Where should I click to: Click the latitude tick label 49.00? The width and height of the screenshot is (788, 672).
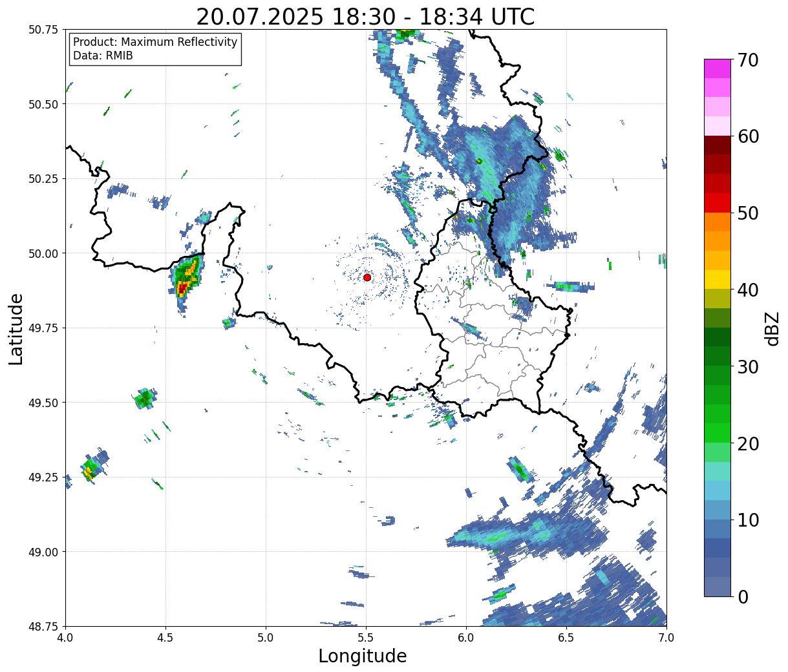(43, 552)
